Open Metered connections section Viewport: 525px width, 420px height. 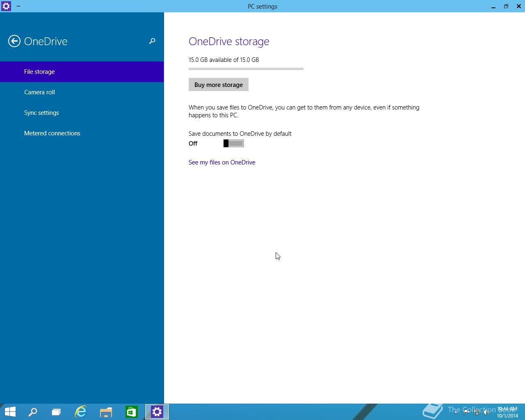82,133
